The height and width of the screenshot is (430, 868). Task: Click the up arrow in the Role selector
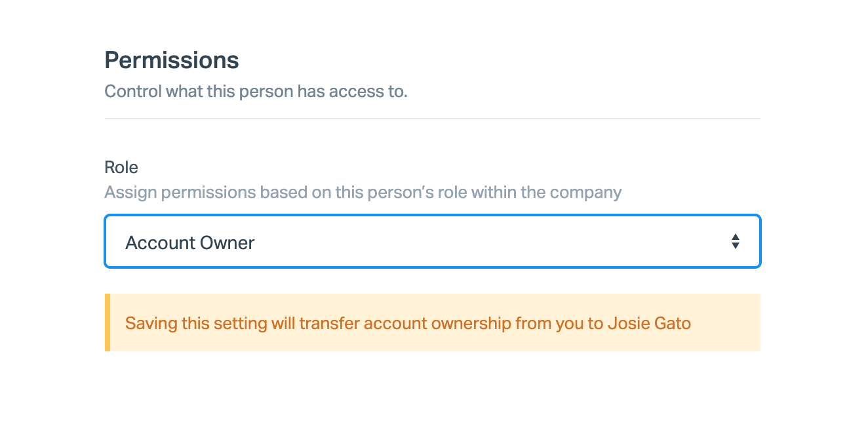tap(736, 237)
